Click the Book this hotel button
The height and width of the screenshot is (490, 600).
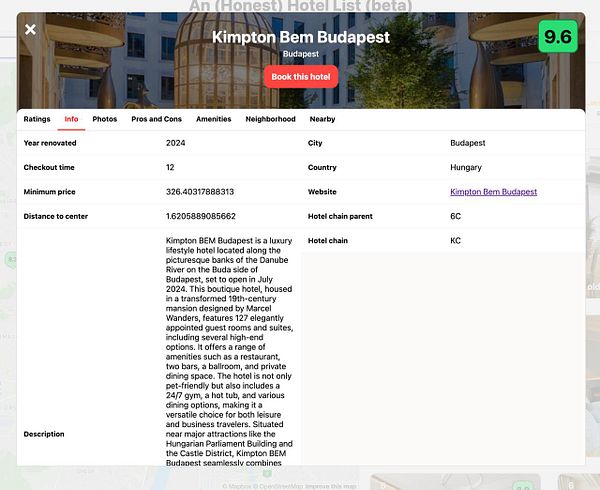(x=301, y=77)
